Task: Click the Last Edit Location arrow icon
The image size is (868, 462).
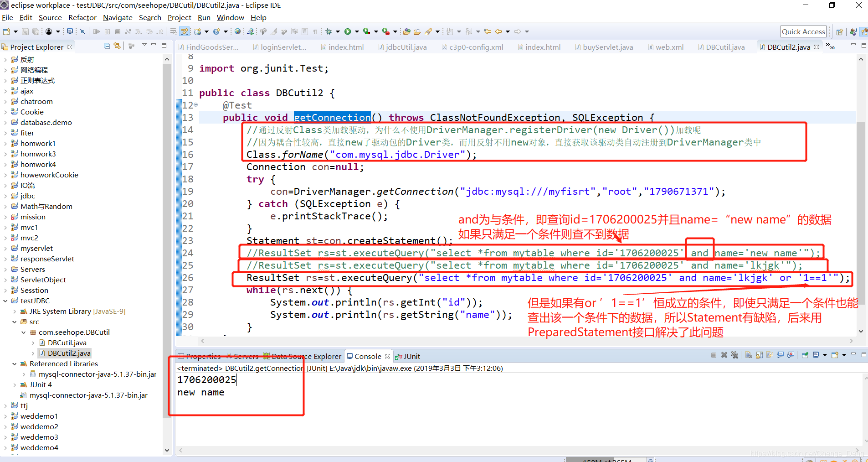Action: click(488, 31)
